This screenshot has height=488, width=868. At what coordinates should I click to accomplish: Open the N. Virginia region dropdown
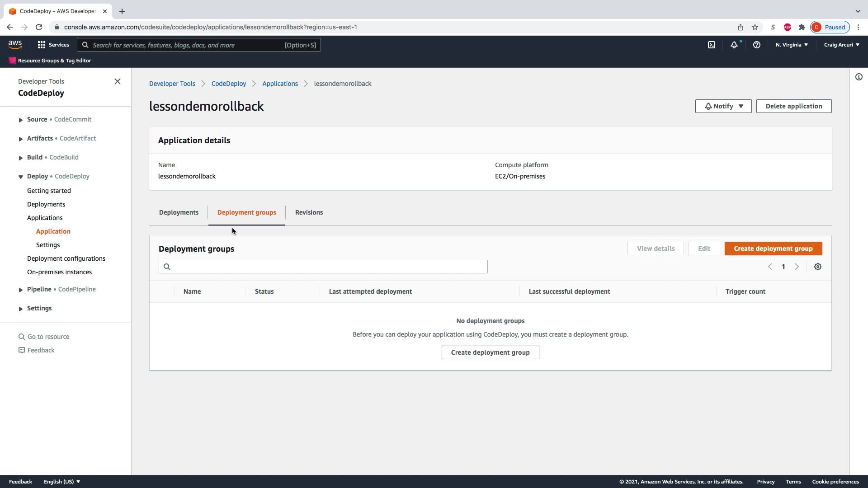(791, 45)
